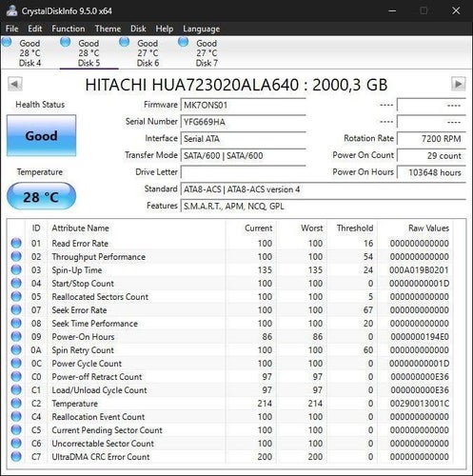Open the Disk menu

(x=138, y=29)
